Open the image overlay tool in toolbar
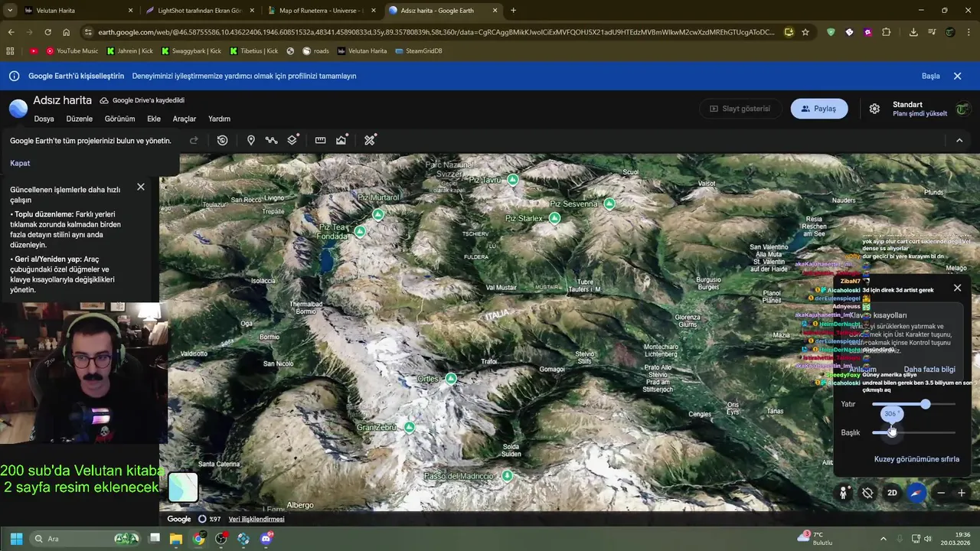 tap(341, 140)
